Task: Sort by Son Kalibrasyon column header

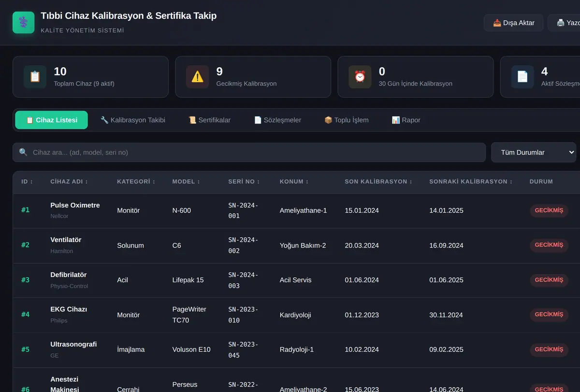Action: point(378,182)
